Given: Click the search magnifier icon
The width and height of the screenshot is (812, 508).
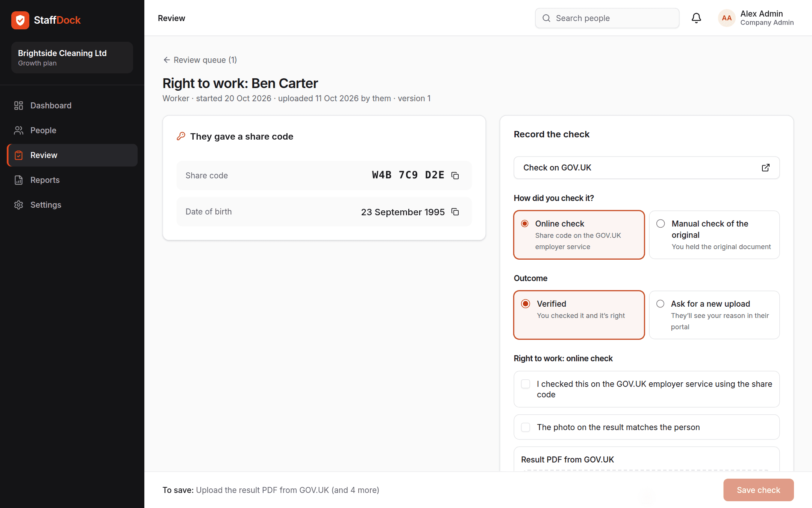Looking at the screenshot, I should pos(546,18).
